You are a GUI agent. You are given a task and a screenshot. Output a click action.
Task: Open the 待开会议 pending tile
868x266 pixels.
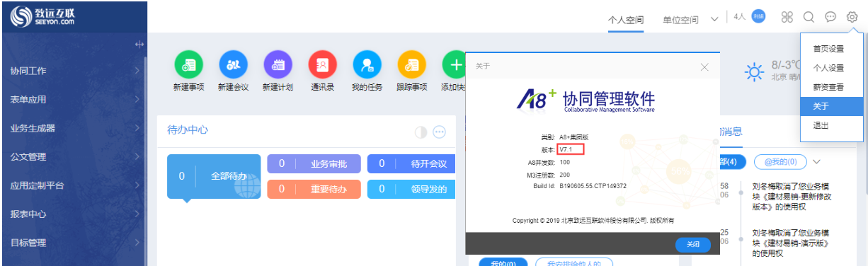pyautogui.click(x=411, y=163)
